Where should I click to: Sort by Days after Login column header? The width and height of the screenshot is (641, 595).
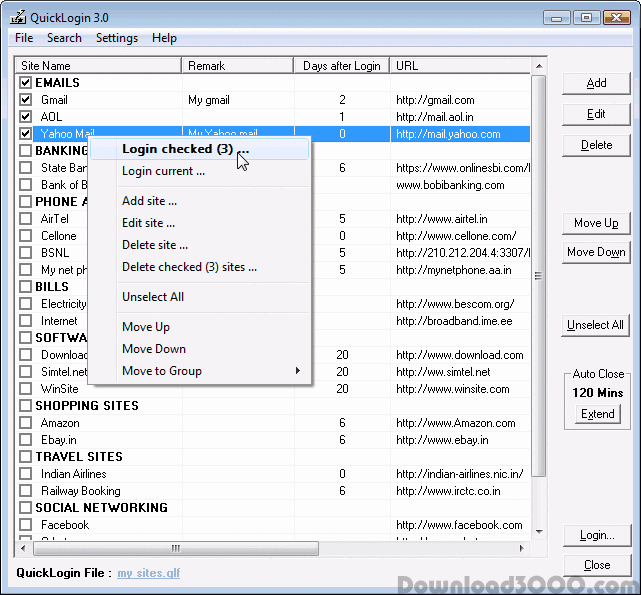342,66
